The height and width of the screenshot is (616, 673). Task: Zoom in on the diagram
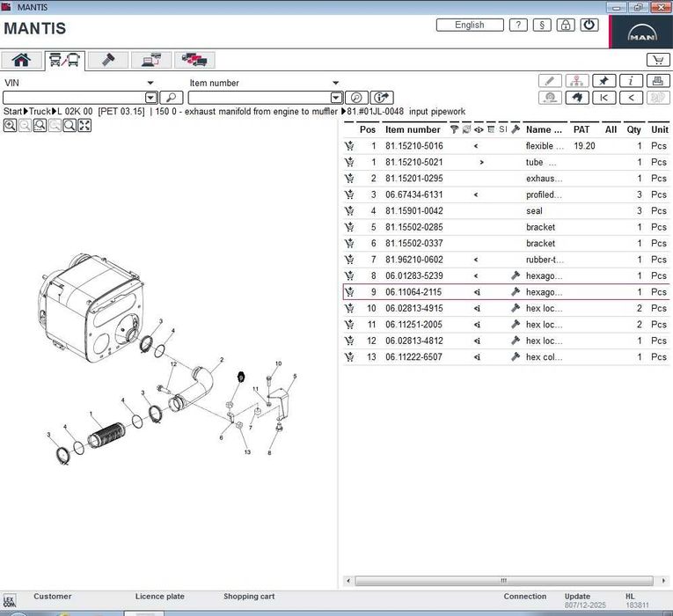click(10, 125)
